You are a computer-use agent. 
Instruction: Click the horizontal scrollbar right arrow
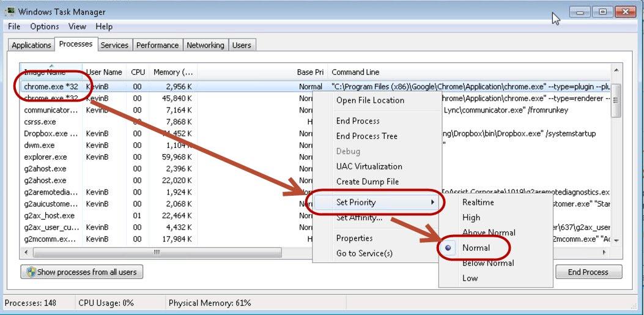(604, 252)
